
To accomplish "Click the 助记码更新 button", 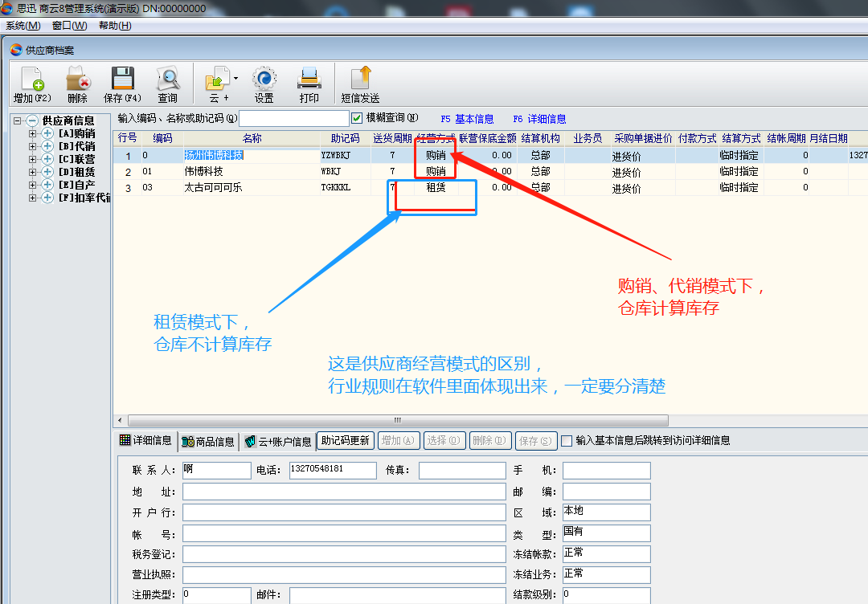I will point(345,440).
